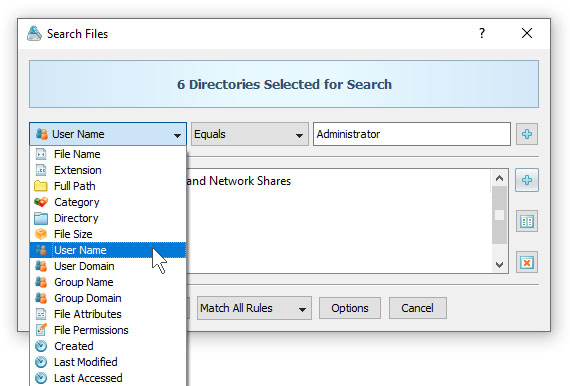Click the red X delete directory icon
Viewport: 570px width, 386px height.
click(x=527, y=262)
